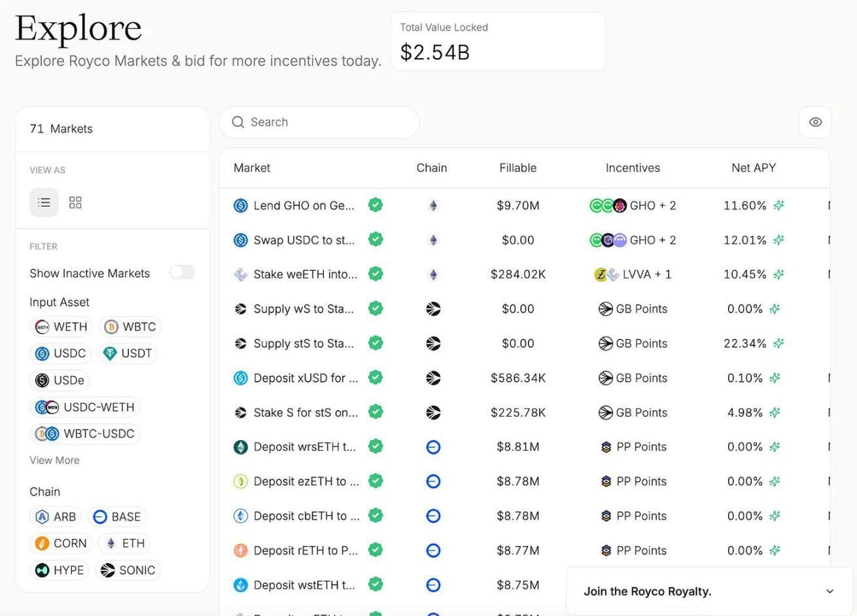Click the Search markets input field
Screen dimensions: 857x616
click(x=327, y=122)
